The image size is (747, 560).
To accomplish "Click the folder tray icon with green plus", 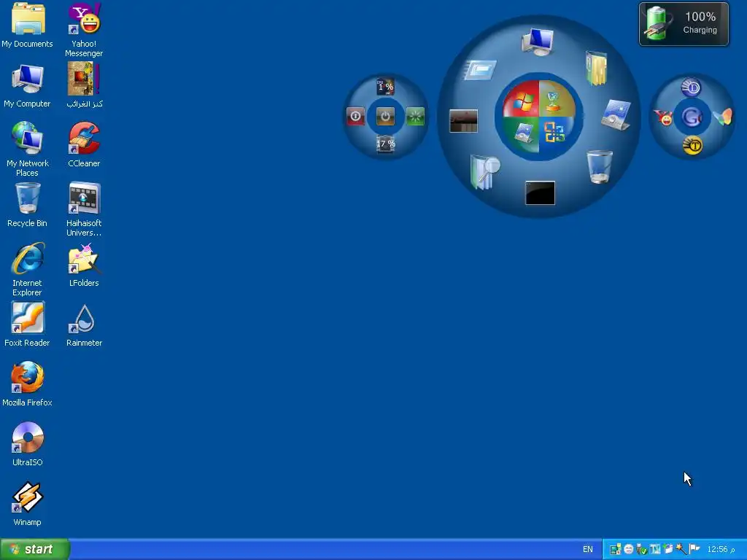I will tap(668, 549).
